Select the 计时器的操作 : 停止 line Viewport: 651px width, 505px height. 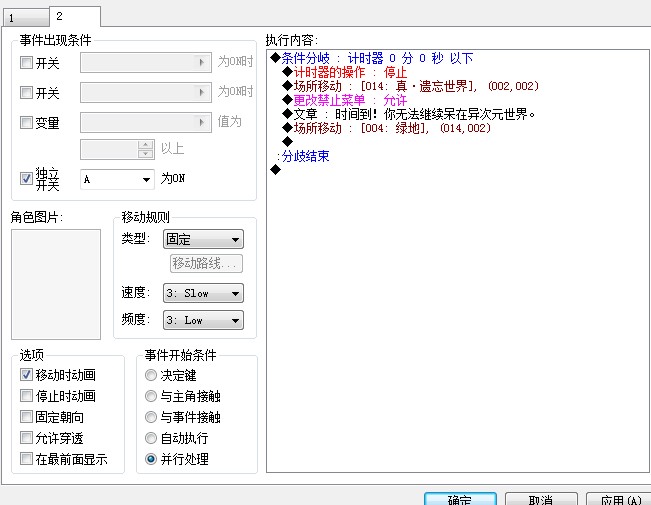click(345, 72)
